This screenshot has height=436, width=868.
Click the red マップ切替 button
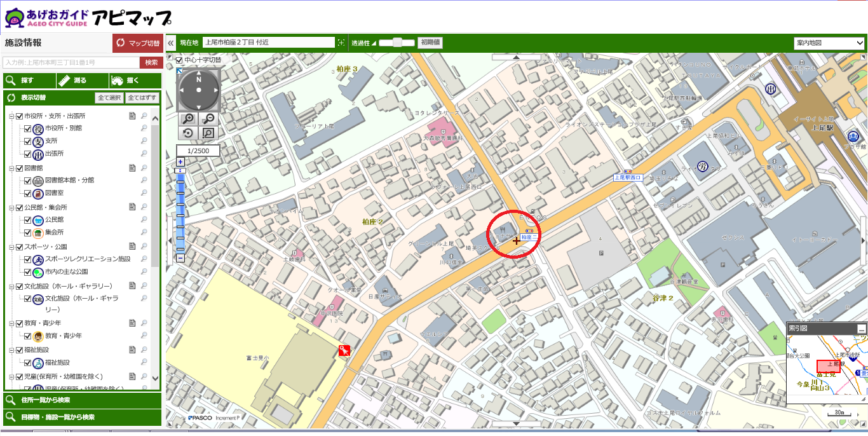tap(137, 43)
